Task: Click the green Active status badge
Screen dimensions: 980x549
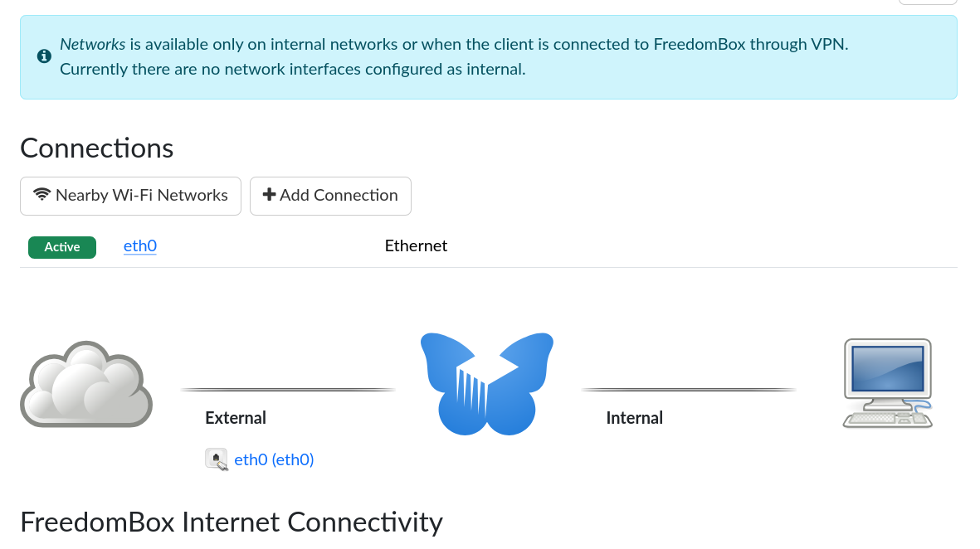Action: pos(62,247)
